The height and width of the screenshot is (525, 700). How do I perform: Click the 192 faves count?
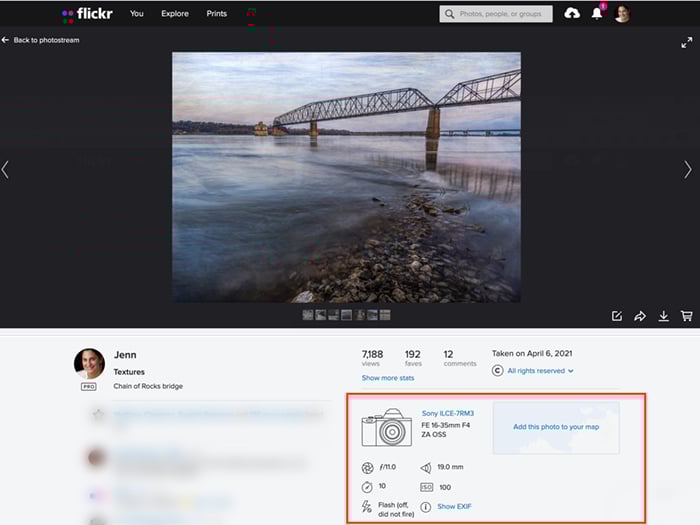coord(412,354)
